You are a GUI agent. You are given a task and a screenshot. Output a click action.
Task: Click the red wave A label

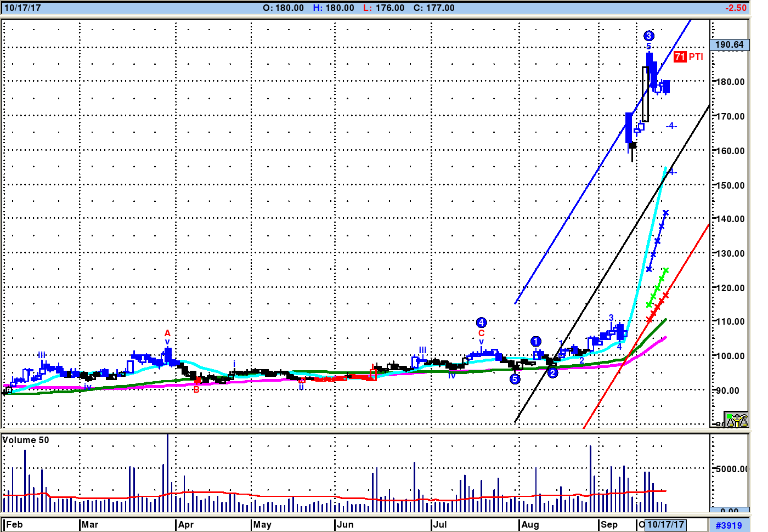coord(167,333)
